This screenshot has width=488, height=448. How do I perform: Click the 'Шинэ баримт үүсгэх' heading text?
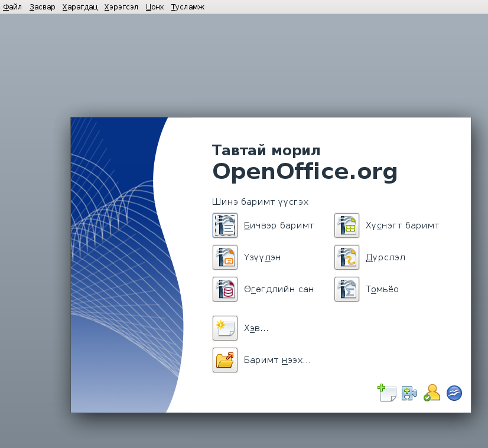coord(260,202)
